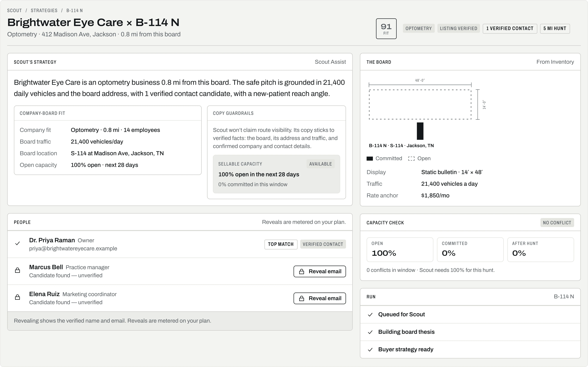Click the Brightwater Eye Care × B-114 N title
The width and height of the screenshot is (588, 367).
coord(93,23)
